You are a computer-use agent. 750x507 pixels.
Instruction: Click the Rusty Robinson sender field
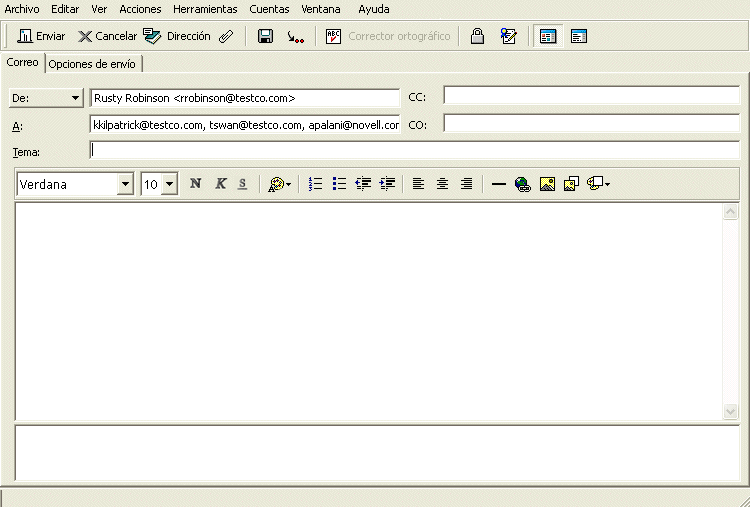(244, 98)
